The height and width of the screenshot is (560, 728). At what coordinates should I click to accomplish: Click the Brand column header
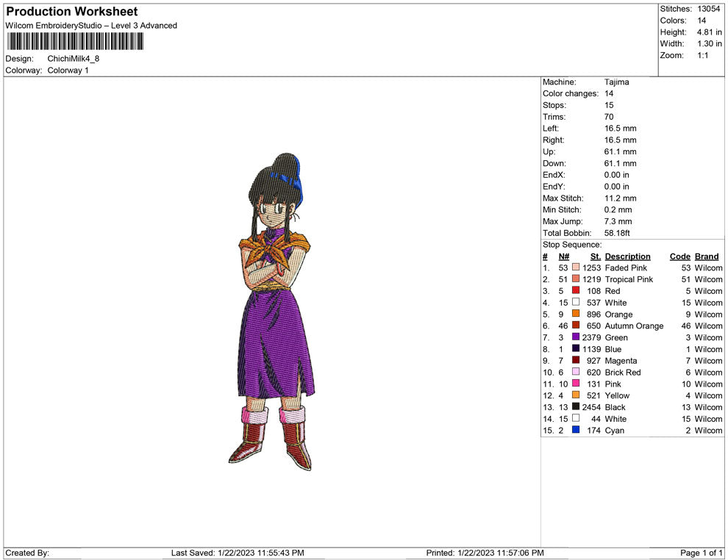pos(707,256)
